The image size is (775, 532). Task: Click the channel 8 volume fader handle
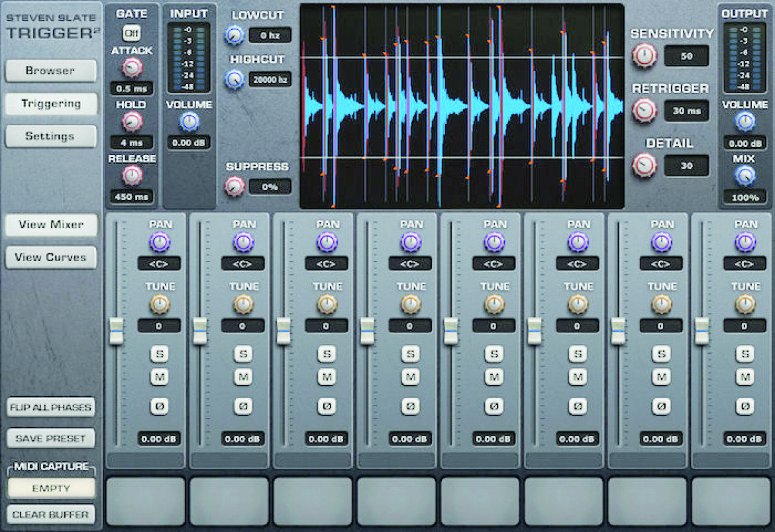pos(702,331)
